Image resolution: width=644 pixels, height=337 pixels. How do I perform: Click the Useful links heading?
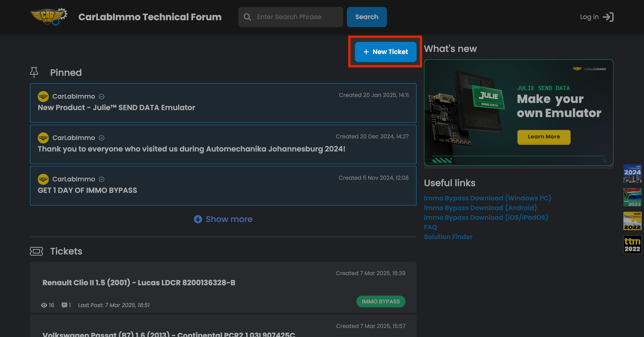click(x=450, y=183)
